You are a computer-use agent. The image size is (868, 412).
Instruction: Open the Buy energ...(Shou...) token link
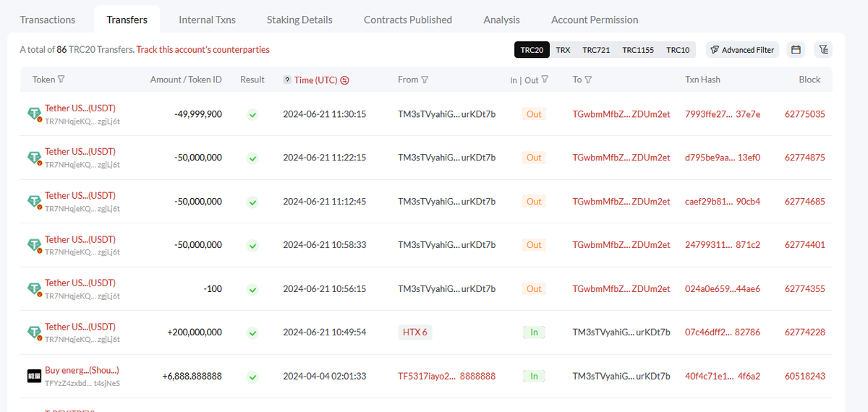tap(82, 370)
